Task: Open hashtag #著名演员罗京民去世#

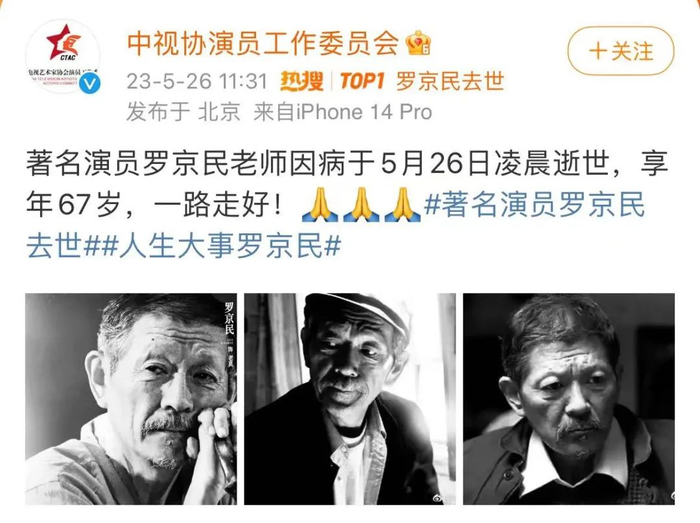Action: tap(336, 225)
